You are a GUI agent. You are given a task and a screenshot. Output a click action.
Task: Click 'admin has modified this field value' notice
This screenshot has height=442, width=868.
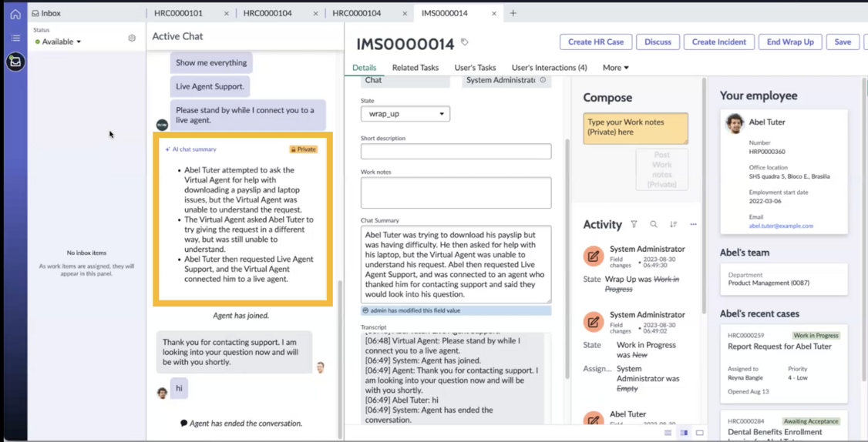click(456, 311)
